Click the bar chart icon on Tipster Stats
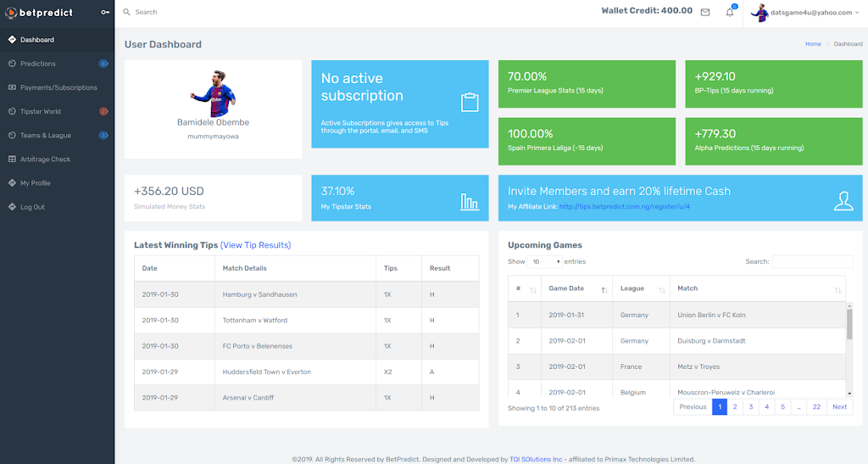Viewport: 868px width, 464px height. click(x=470, y=202)
